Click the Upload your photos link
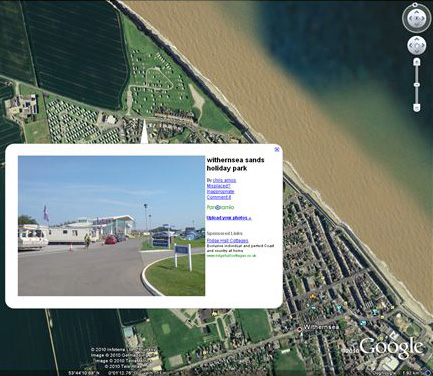 point(229,218)
